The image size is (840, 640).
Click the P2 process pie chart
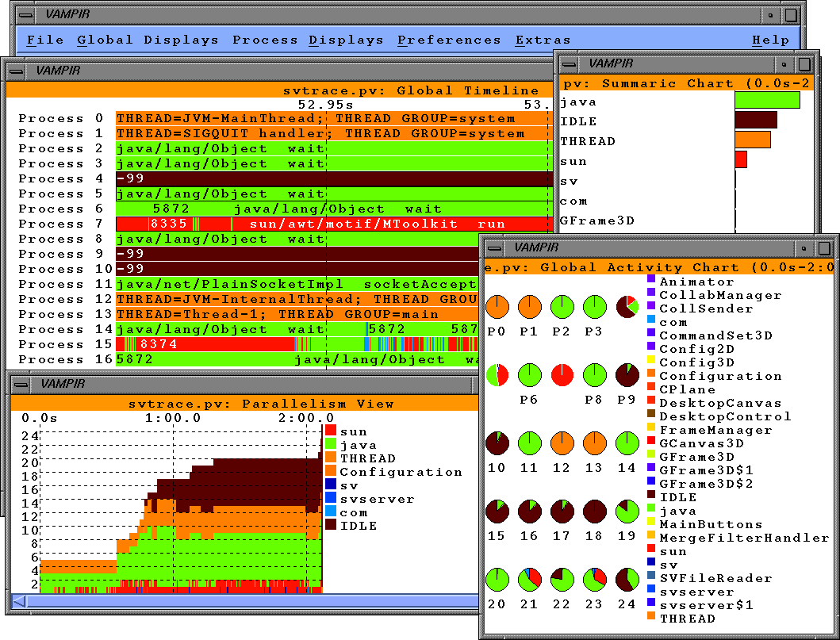pyautogui.click(x=562, y=307)
